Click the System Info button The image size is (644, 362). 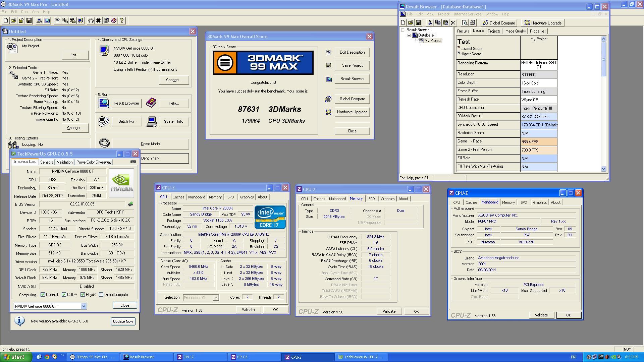pyautogui.click(x=173, y=121)
